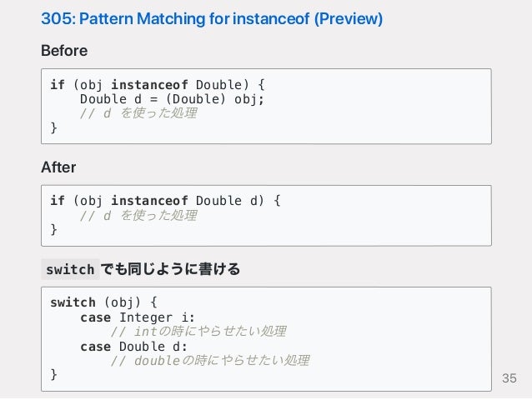Click the Japanese text "でも同じように書ける"
The width and height of the screenshot is (532, 400).
(x=170, y=269)
